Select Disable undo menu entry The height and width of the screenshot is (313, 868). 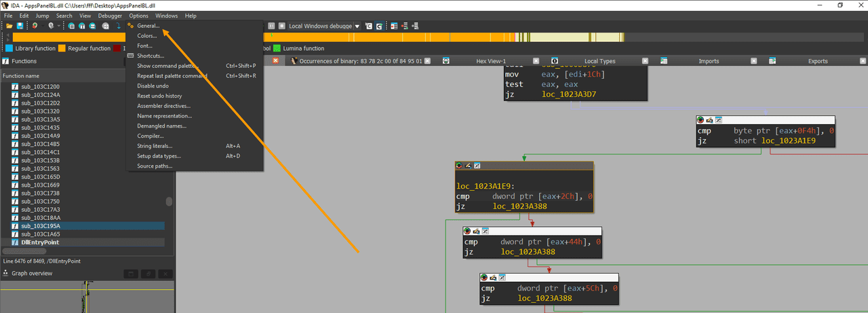coord(153,86)
